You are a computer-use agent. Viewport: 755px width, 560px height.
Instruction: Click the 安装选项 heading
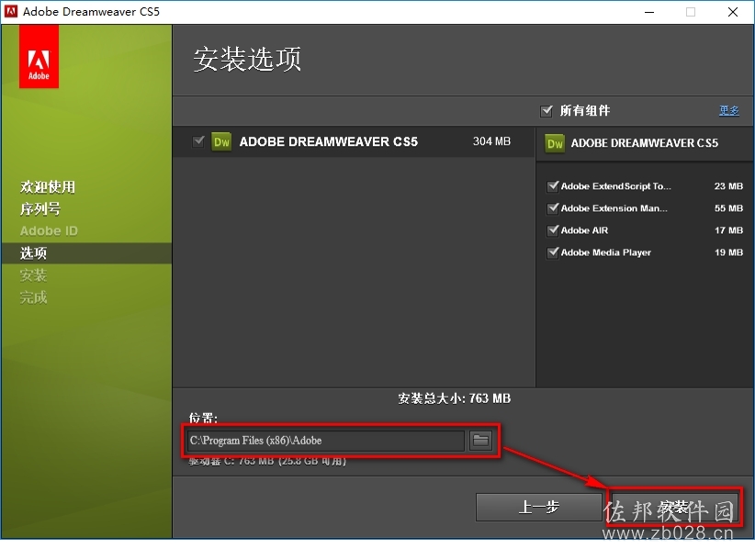[247, 59]
